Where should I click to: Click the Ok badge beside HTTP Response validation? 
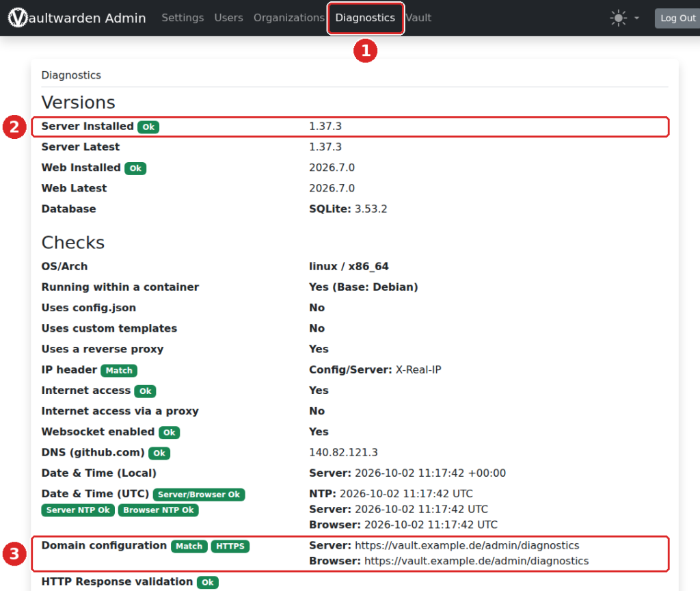[208, 583]
